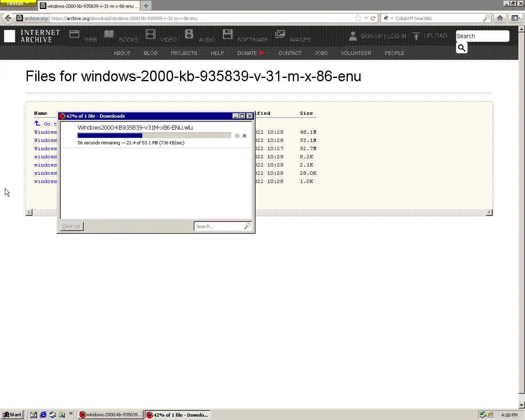
Task: Open the HELP nav item
Action: [217, 53]
